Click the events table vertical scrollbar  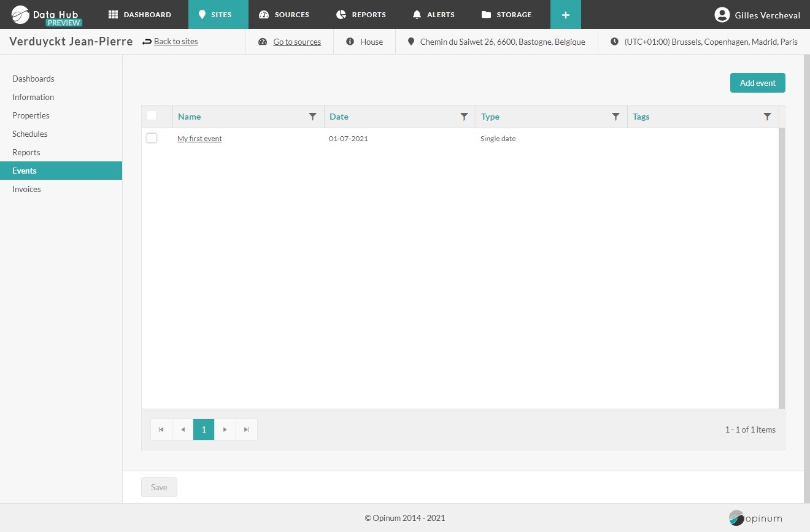pyautogui.click(x=782, y=268)
